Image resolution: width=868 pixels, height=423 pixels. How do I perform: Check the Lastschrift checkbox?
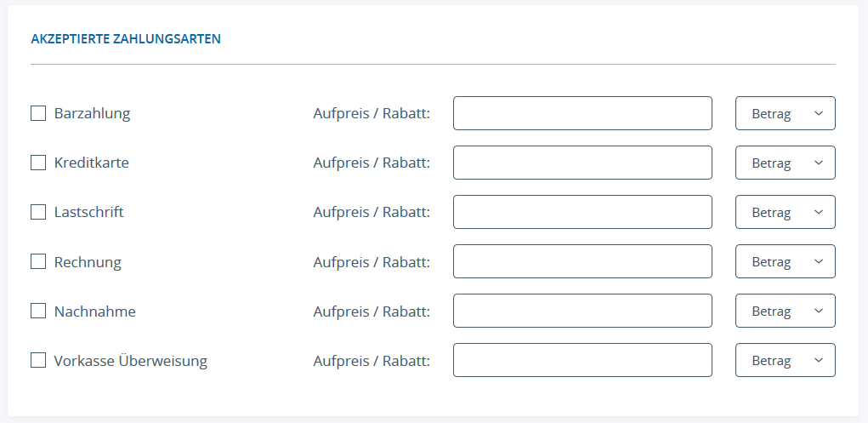[38, 212]
